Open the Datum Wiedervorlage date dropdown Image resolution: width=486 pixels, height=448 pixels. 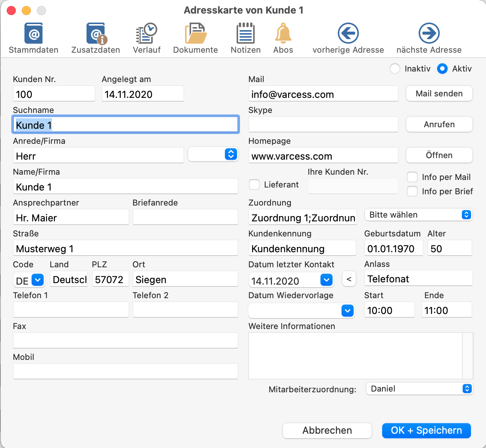[348, 311]
